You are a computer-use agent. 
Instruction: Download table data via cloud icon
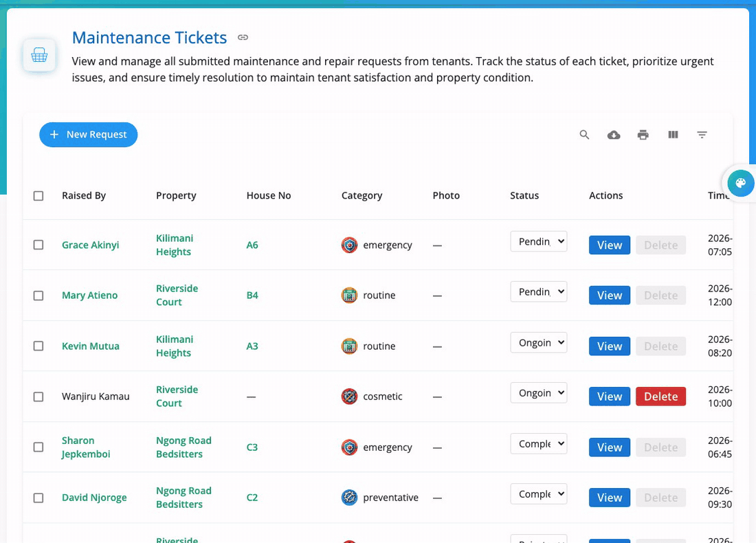click(x=613, y=135)
